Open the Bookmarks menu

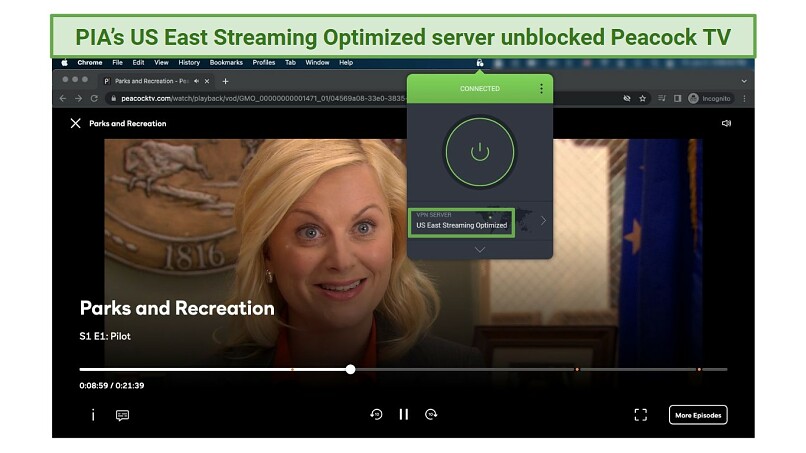[x=226, y=63]
